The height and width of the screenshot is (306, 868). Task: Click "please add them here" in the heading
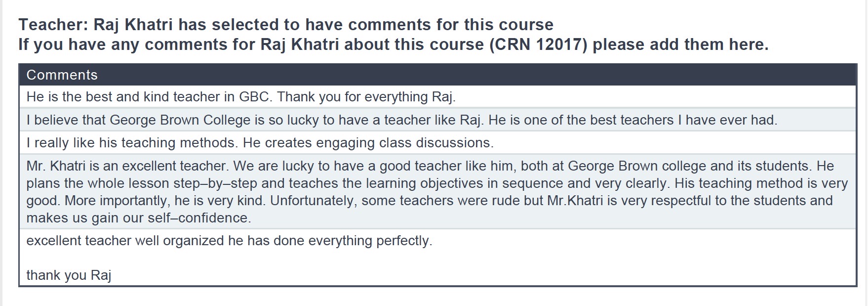(x=680, y=44)
